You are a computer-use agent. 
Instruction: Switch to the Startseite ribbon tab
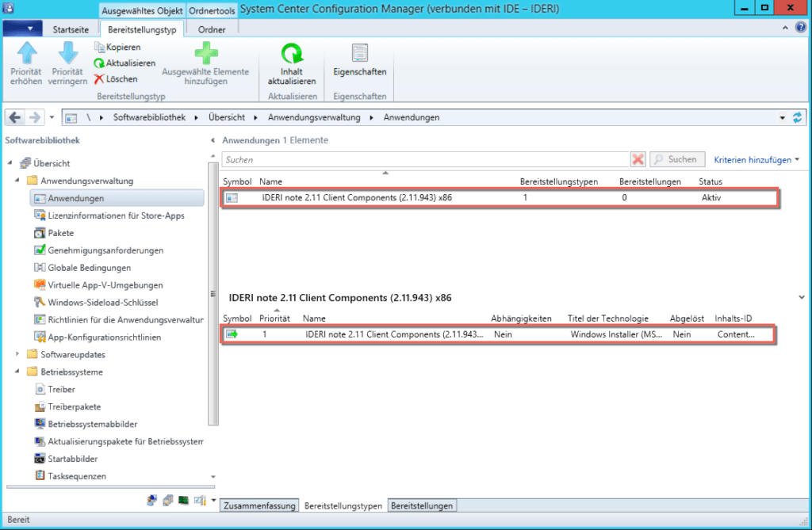71,29
